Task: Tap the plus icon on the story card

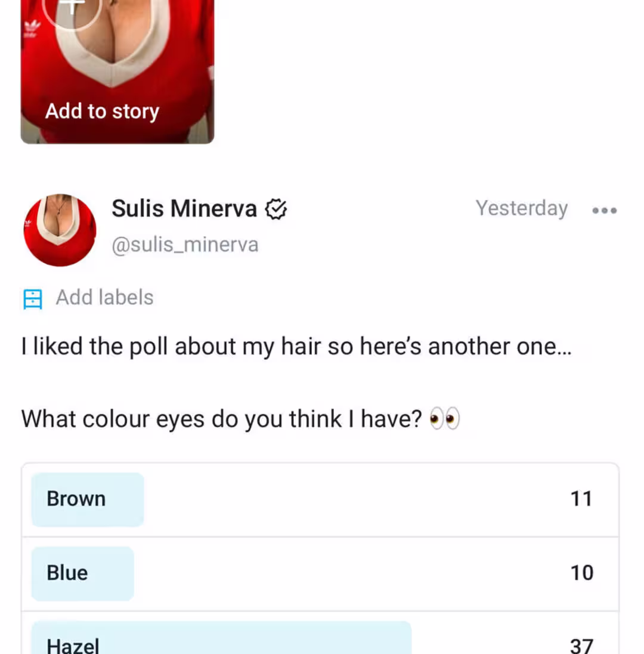Action: (72, 8)
